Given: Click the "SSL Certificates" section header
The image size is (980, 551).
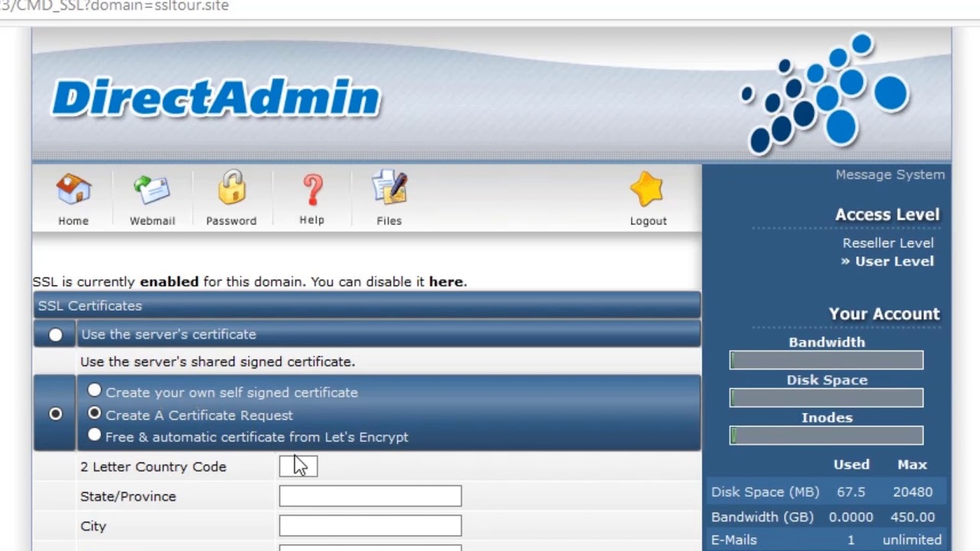Looking at the screenshot, I should [x=367, y=305].
